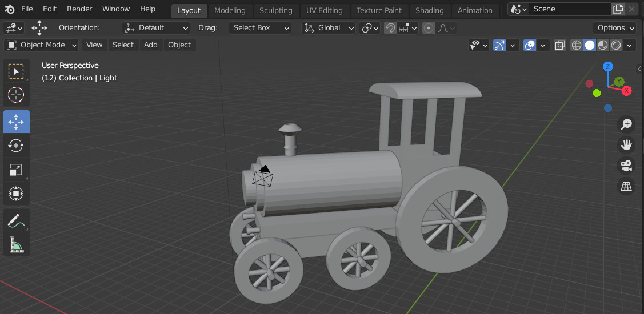Toggle proportional editing button
Screen dimensions: 644x314
[x=429, y=28]
